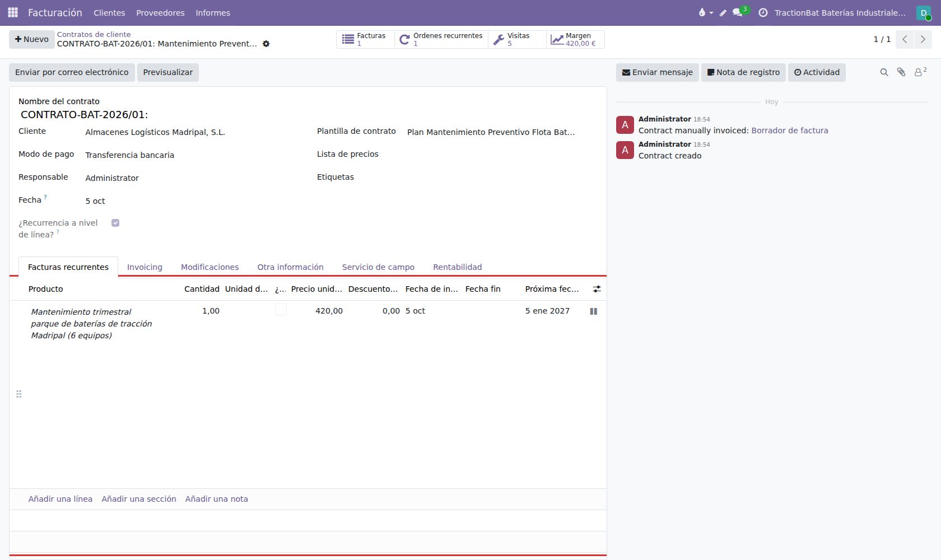This screenshot has width=941, height=560.
Task: Open the conversations chat icon with badge
Action: [738, 12]
